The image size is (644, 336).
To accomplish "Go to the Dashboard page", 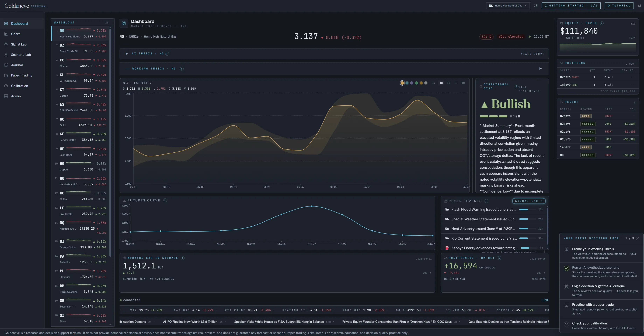I will tap(22, 23).
